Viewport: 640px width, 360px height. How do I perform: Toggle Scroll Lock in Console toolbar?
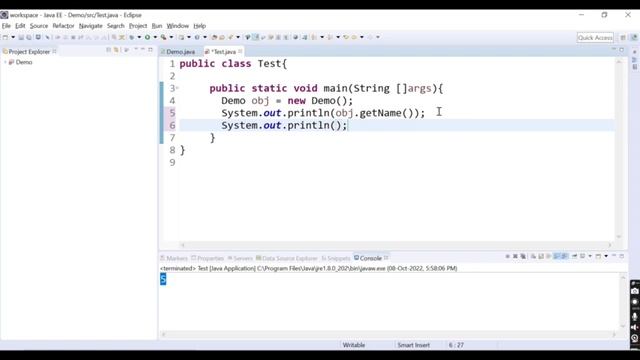click(x=541, y=256)
